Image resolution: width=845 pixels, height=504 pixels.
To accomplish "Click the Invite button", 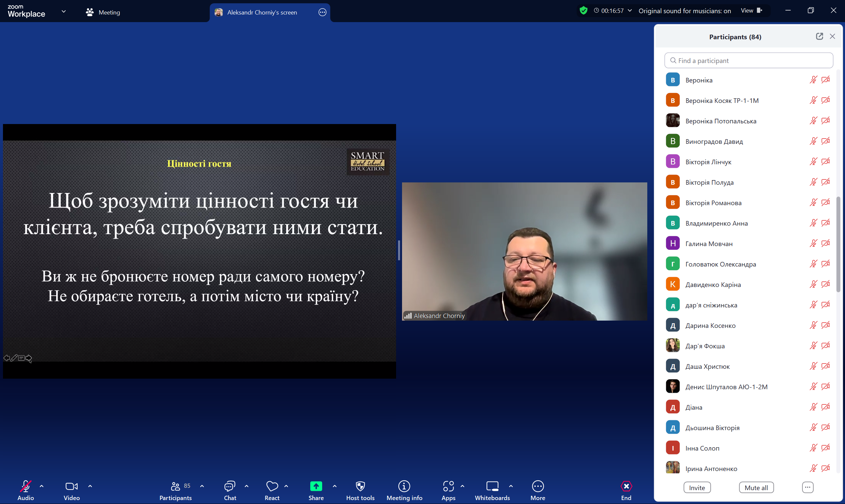I will click(697, 488).
